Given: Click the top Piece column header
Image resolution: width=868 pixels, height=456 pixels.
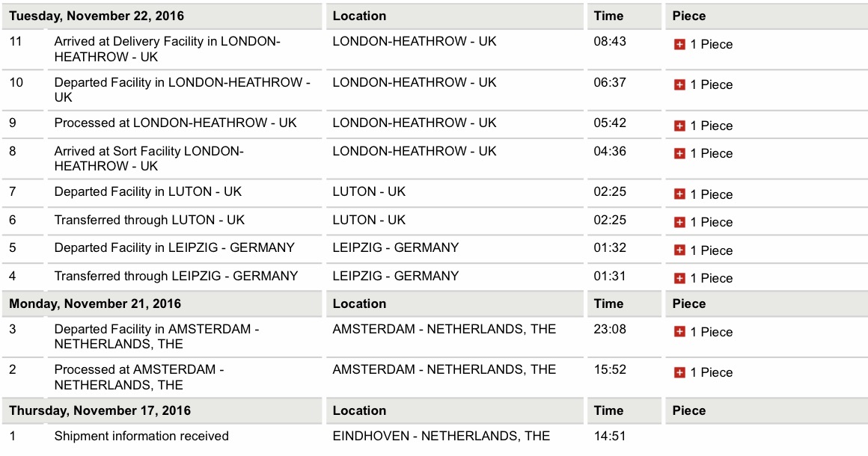Looking at the screenshot, I should click(x=688, y=16).
